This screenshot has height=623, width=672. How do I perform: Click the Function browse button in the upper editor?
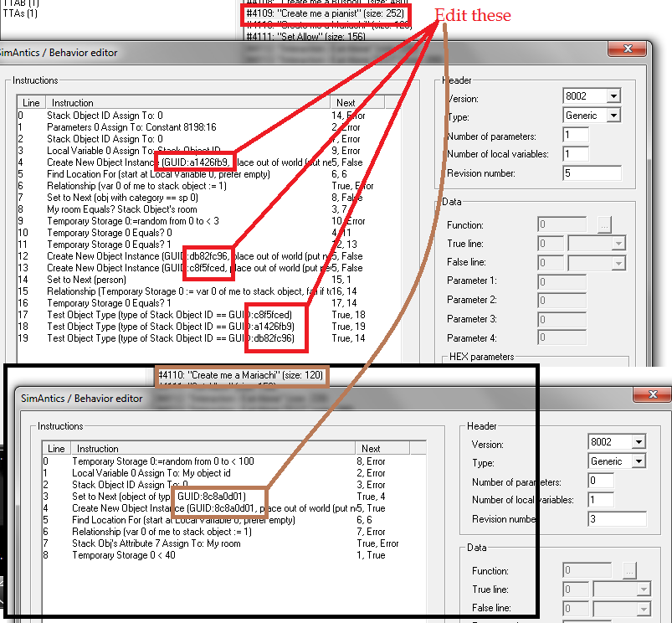point(604,224)
